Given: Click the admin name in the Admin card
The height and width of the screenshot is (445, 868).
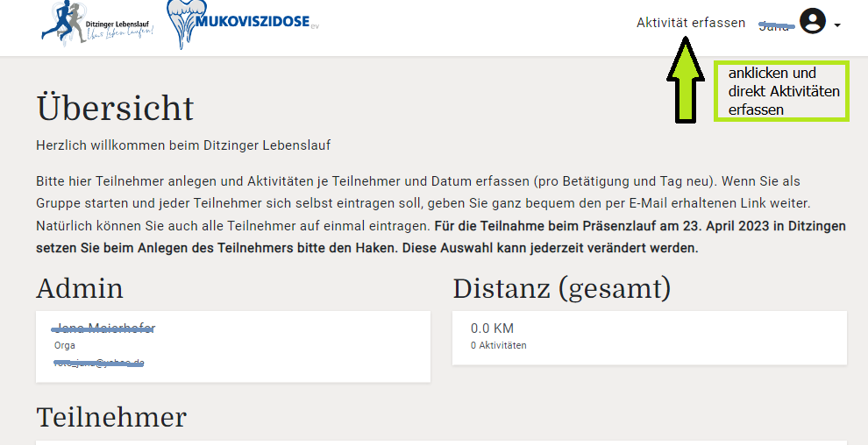Looking at the screenshot, I should click(104, 328).
